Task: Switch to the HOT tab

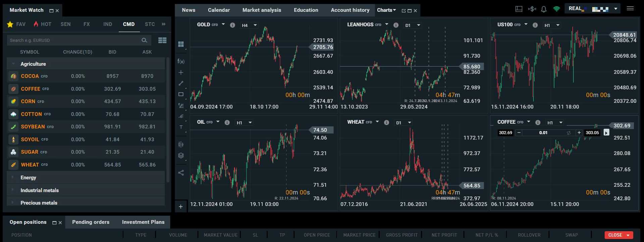Action: coord(42,24)
